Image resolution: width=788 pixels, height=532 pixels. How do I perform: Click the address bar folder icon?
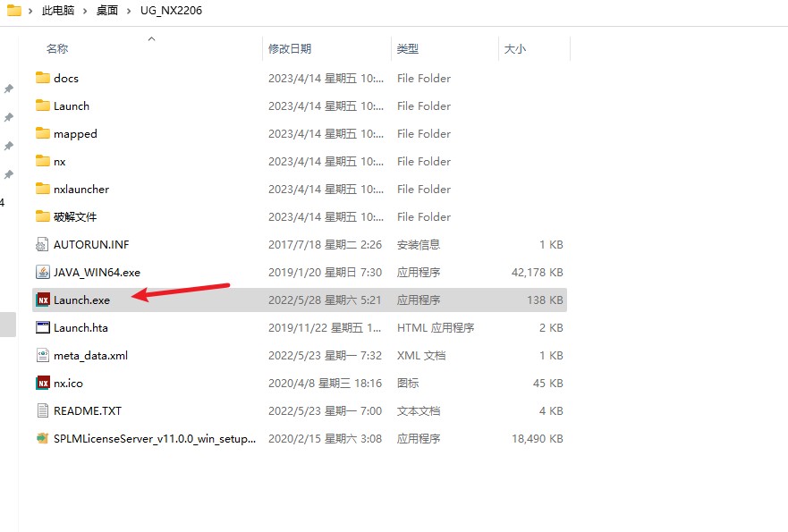click(x=14, y=10)
